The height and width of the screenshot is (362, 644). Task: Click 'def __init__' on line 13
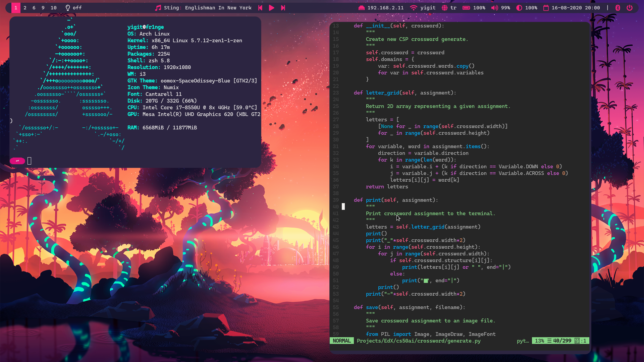[x=372, y=25]
